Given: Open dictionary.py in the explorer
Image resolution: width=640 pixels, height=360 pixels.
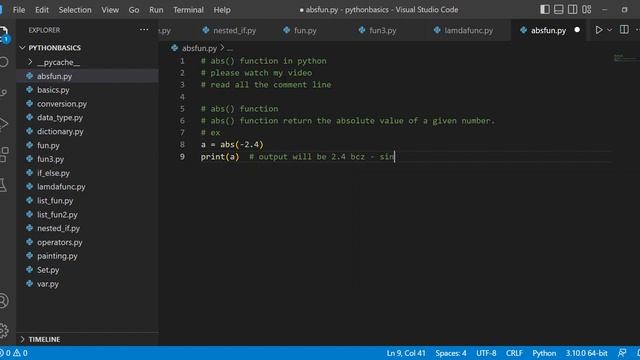Looking at the screenshot, I should point(60,131).
